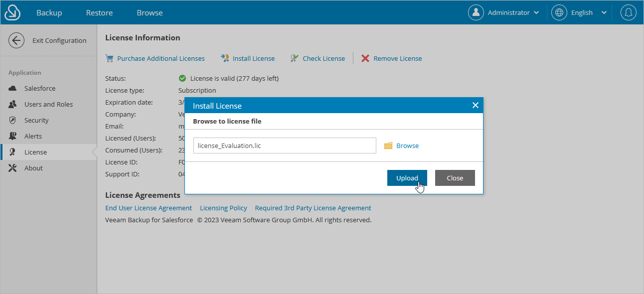Expand the Administrator account dropdown
This screenshot has width=644, height=294.
pos(536,13)
